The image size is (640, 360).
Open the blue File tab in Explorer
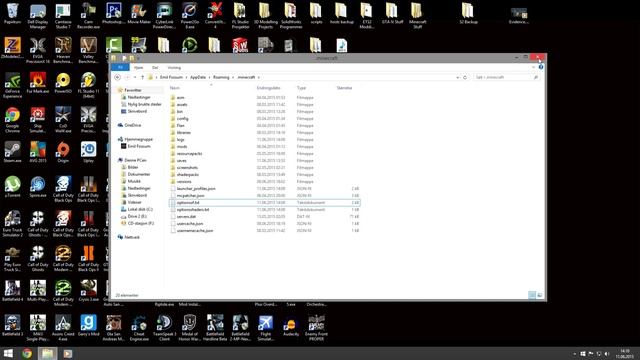pyautogui.click(x=120, y=67)
